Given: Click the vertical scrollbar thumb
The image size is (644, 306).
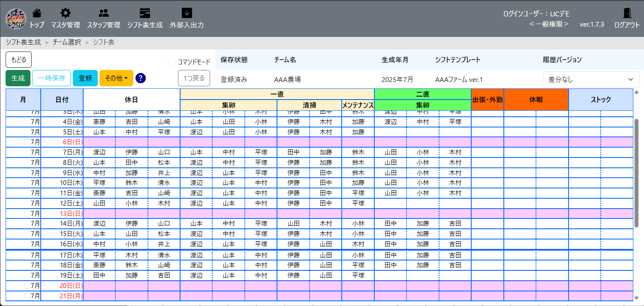Looking at the screenshot, I should point(636,173).
